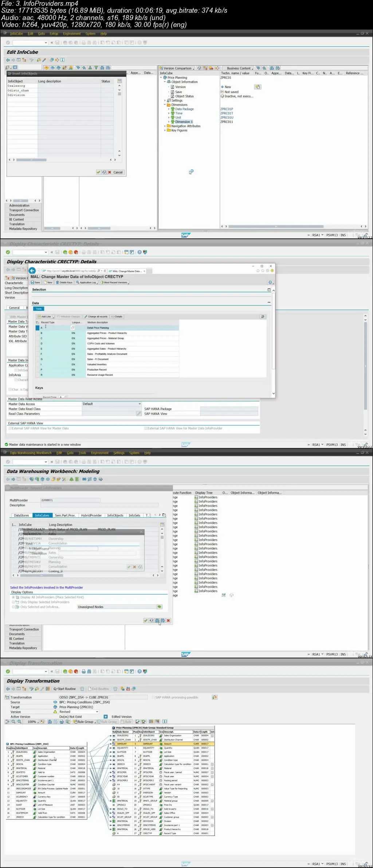The image size is (373, 868).
Task: Click the layout grid icon in Insert InfoObjects
Action: pyautogui.click(x=119, y=81)
